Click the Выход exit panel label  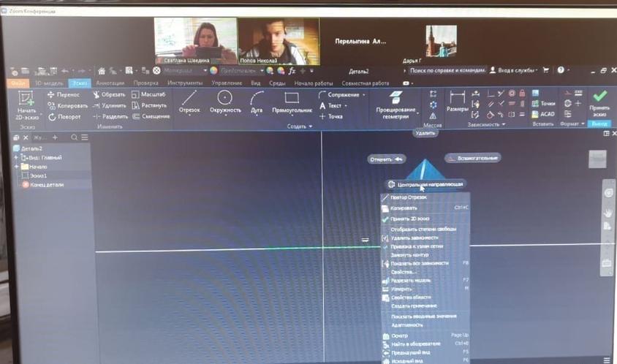tap(599, 124)
